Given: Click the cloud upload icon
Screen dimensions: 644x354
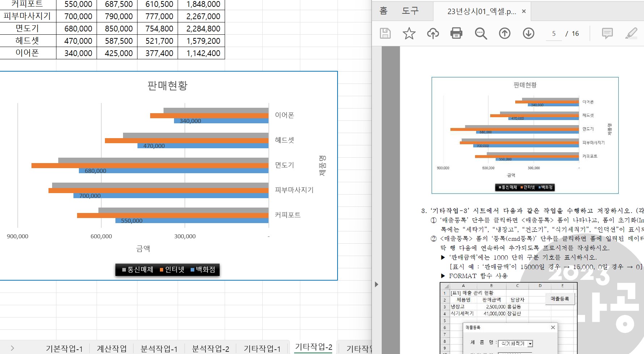Looking at the screenshot, I should (433, 33).
